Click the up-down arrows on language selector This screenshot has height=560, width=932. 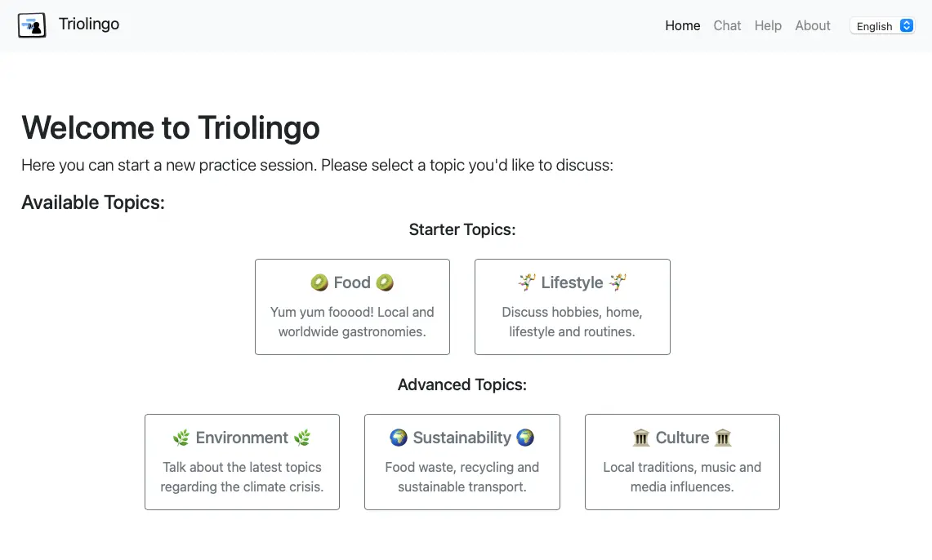(906, 25)
